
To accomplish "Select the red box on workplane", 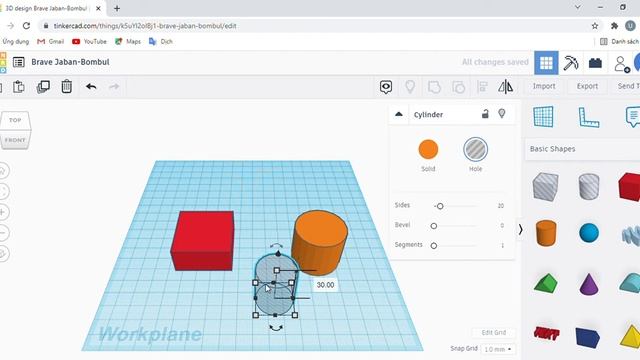I will 202,240.
